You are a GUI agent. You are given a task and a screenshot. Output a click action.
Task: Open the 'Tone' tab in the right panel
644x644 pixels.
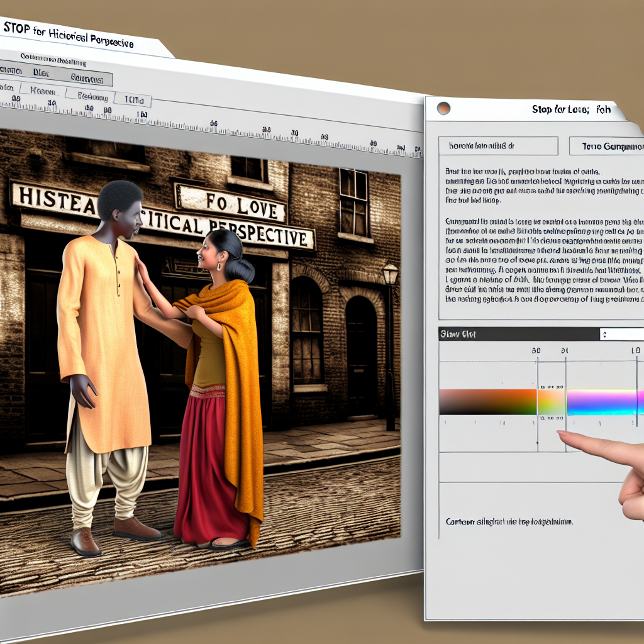click(x=606, y=147)
